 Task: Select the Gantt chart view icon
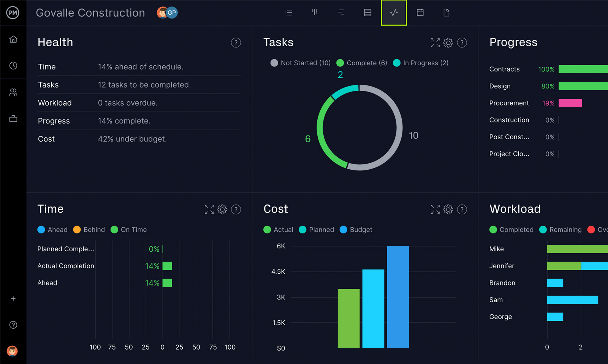tap(341, 13)
